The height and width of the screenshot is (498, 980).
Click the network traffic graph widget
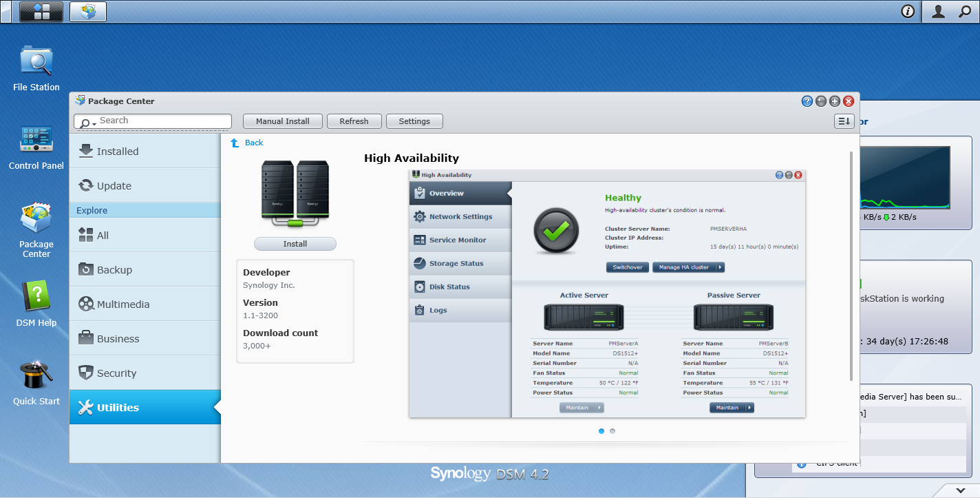pyautogui.click(x=905, y=178)
